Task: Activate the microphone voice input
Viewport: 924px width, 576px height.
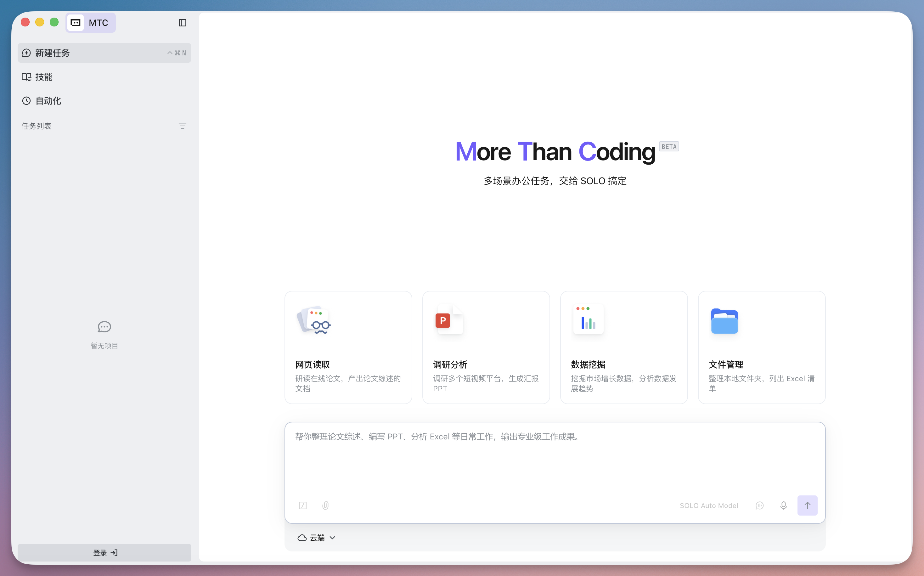Action: point(783,505)
